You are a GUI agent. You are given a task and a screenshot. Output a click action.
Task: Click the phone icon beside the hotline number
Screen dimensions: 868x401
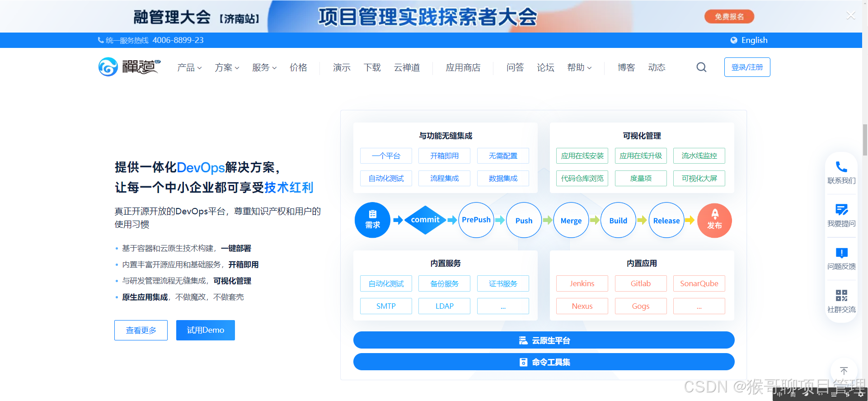[101, 40]
